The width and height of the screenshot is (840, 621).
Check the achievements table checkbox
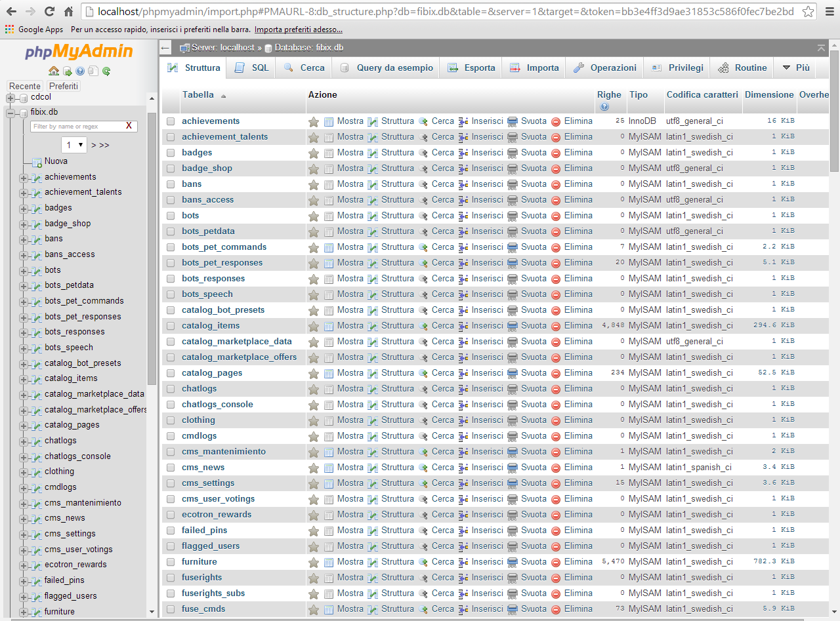[171, 121]
